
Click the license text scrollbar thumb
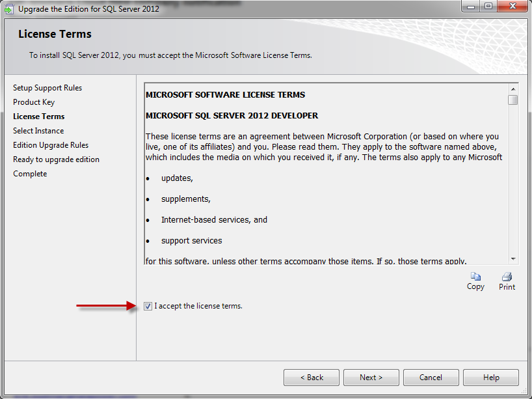[x=513, y=100]
